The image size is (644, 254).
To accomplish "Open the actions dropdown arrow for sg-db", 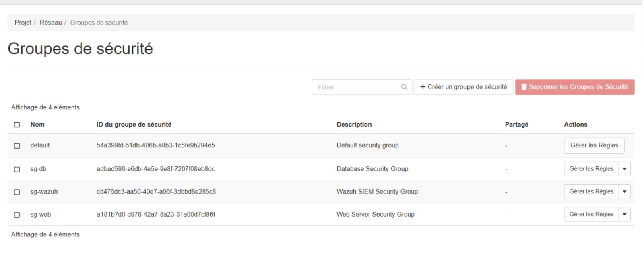I will click(x=625, y=169).
